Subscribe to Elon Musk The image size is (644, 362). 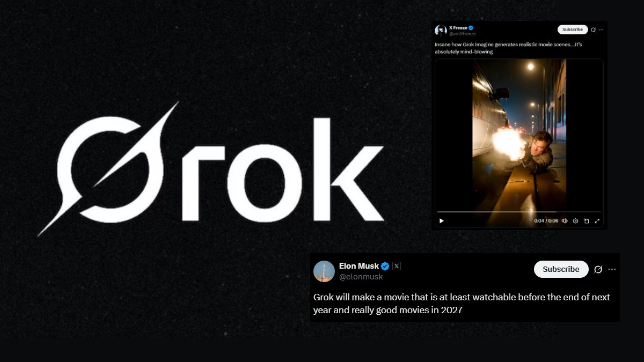click(561, 269)
